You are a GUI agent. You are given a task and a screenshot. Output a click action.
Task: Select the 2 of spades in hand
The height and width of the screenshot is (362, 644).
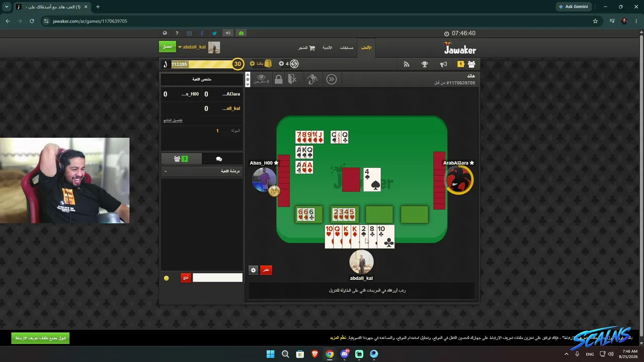364,236
